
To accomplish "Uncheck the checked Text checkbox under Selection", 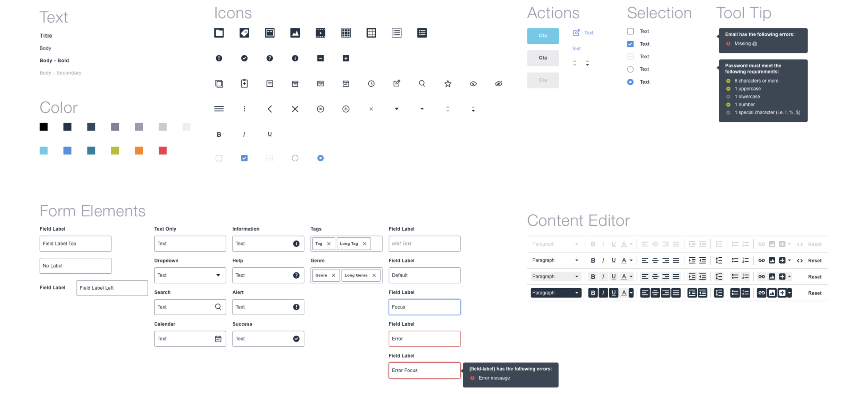I will point(630,44).
